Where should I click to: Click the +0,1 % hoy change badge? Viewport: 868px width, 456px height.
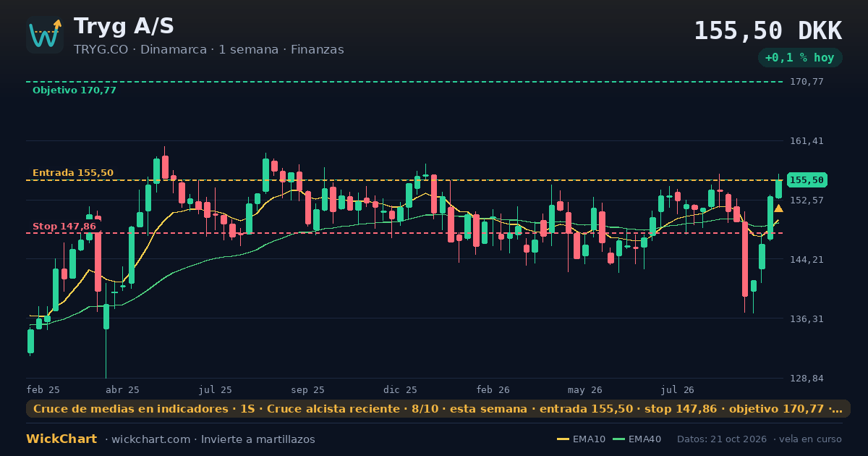click(x=800, y=58)
